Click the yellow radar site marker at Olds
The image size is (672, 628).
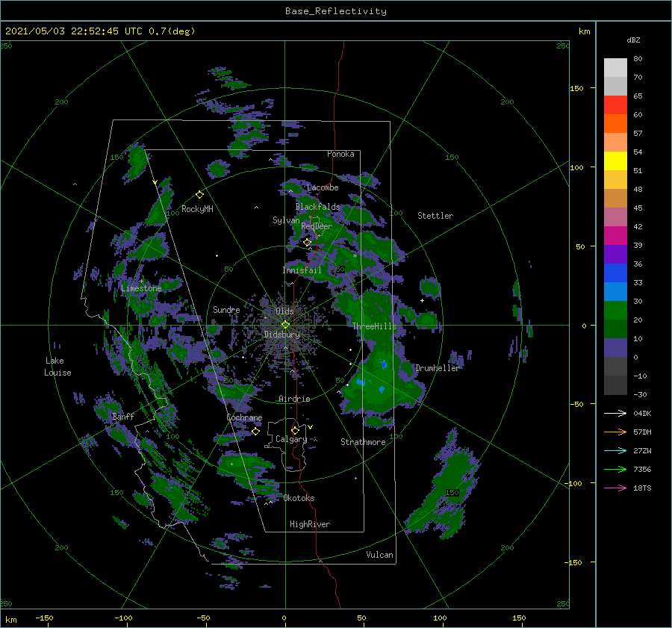285,325
